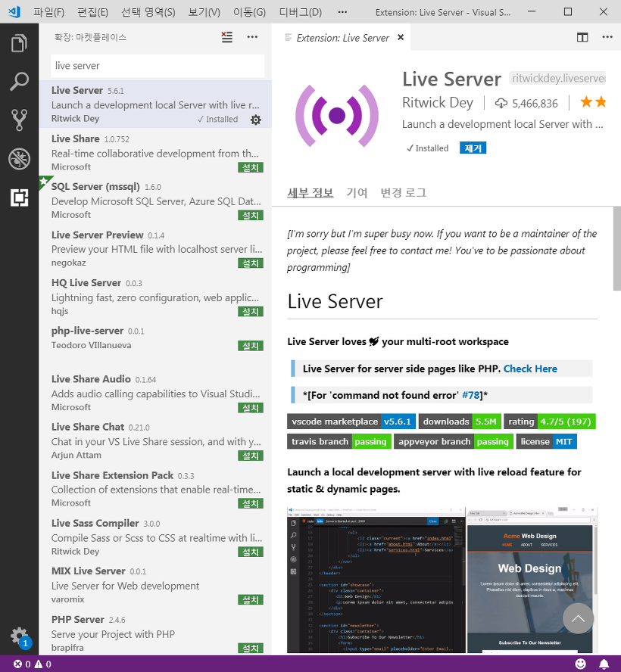Open the Live Server manage gear icon

256,120
